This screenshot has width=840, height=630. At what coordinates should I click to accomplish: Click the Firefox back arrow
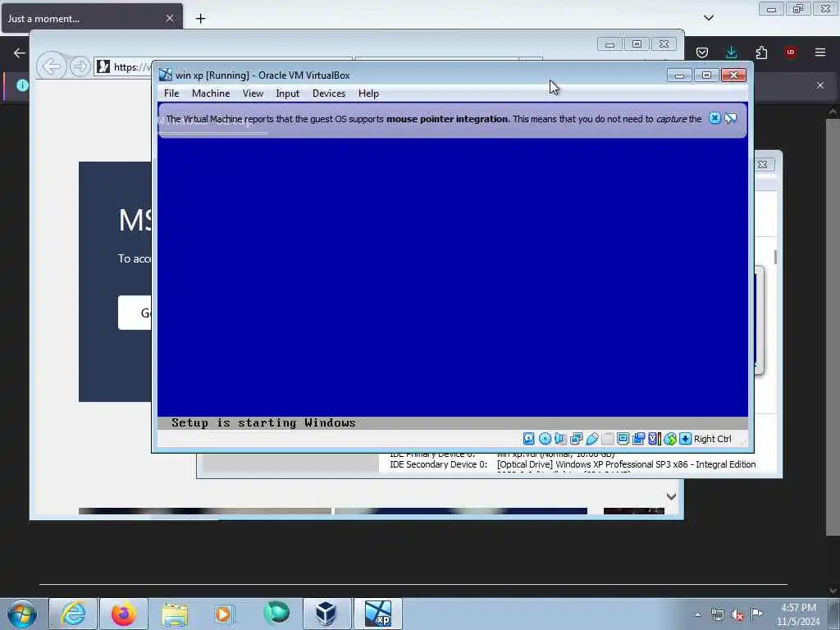point(20,52)
